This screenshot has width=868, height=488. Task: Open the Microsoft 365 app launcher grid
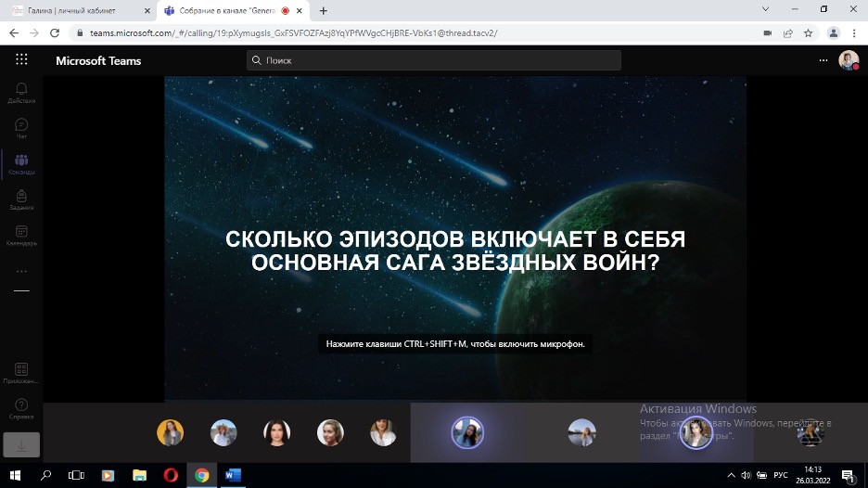(21, 60)
